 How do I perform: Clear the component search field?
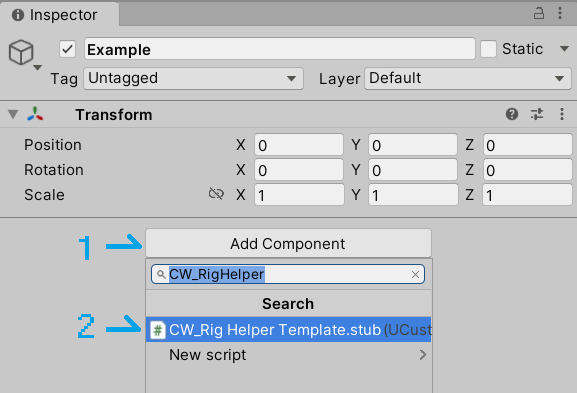tap(415, 275)
